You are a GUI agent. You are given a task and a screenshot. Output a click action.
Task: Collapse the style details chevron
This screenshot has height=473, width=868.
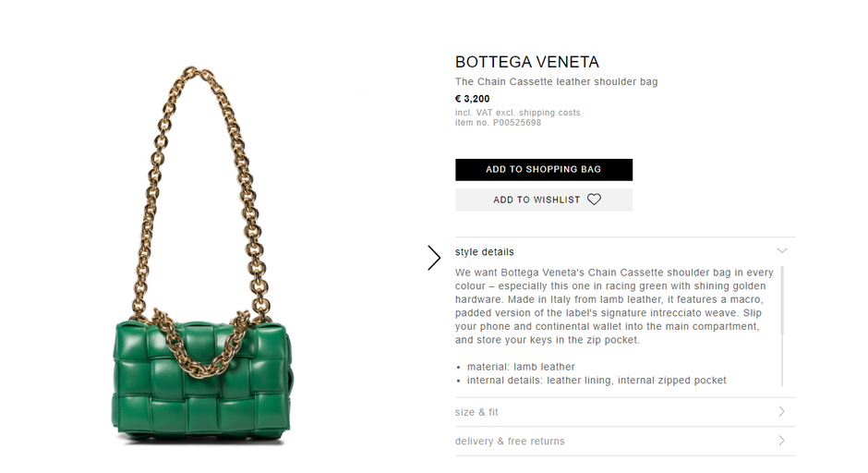[781, 251]
